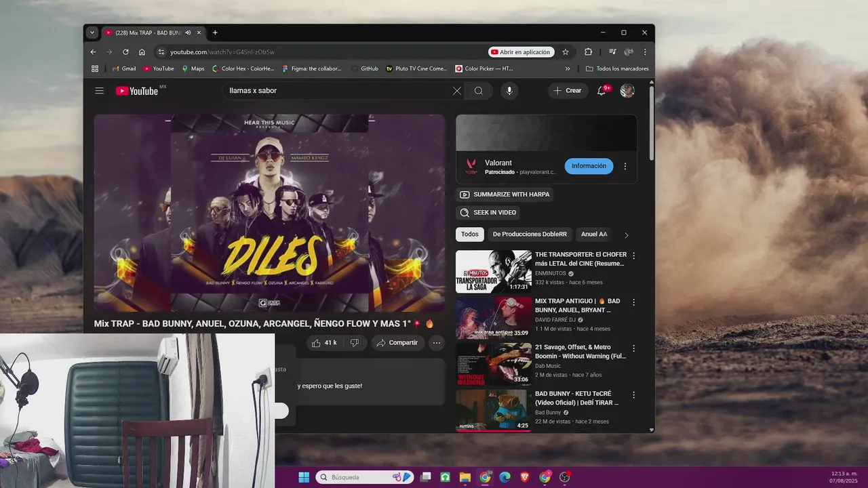The height and width of the screenshot is (488, 868).
Task: Click the Compartir button
Action: pyautogui.click(x=398, y=343)
